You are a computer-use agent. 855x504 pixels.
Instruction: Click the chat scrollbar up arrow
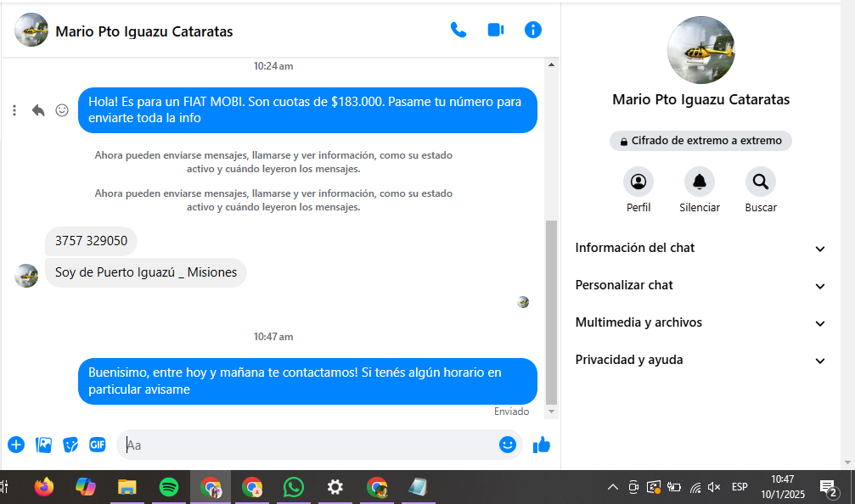[551, 64]
